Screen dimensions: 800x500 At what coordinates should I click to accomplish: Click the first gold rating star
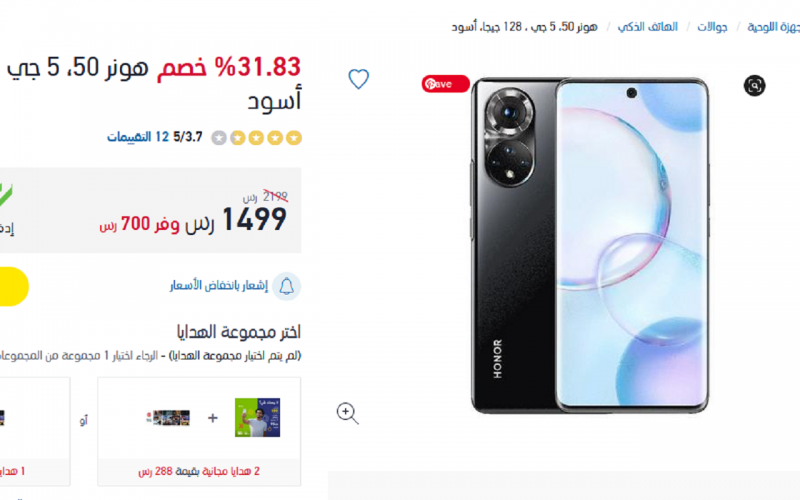[x=294, y=138]
